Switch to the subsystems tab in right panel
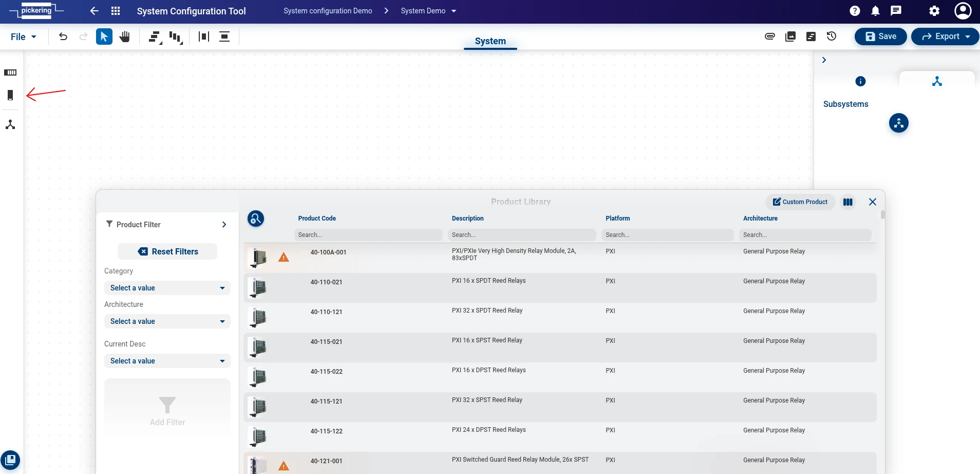Image resolution: width=980 pixels, height=474 pixels. [x=937, y=81]
